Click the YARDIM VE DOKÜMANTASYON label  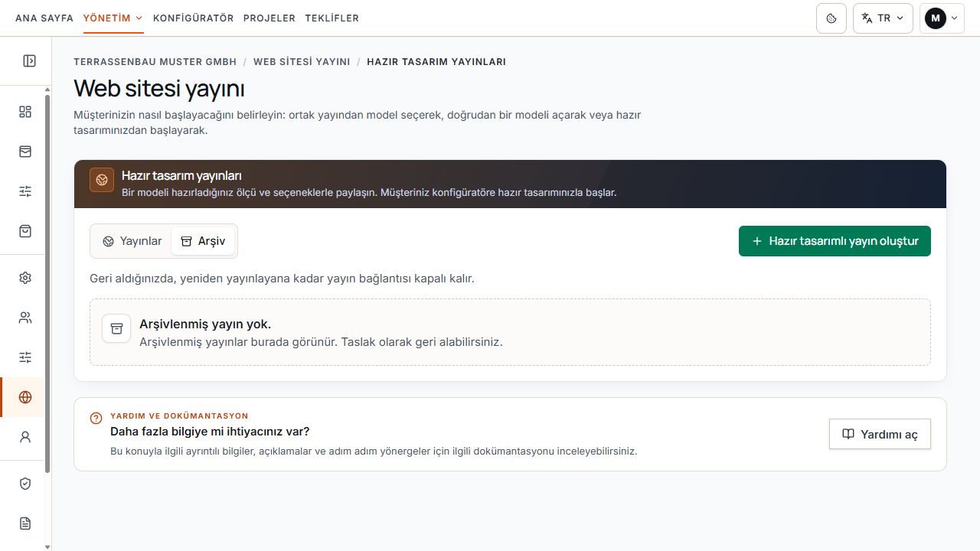179,416
